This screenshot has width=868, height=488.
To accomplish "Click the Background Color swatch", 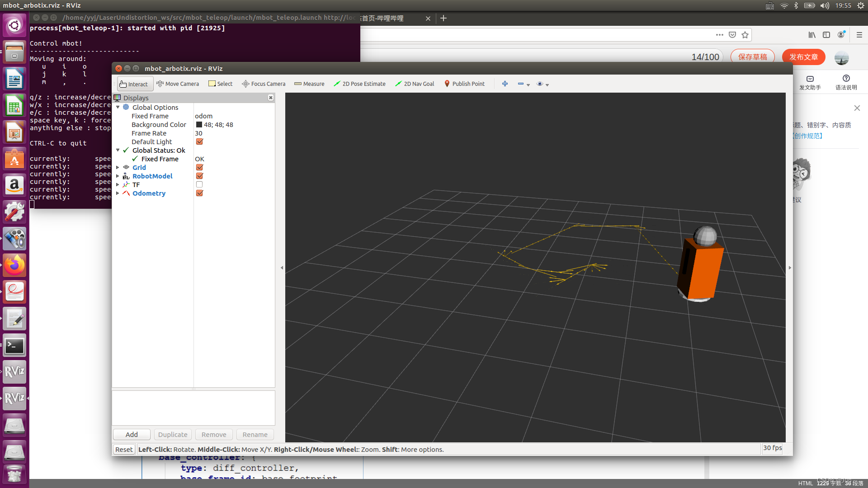I will [199, 125].
